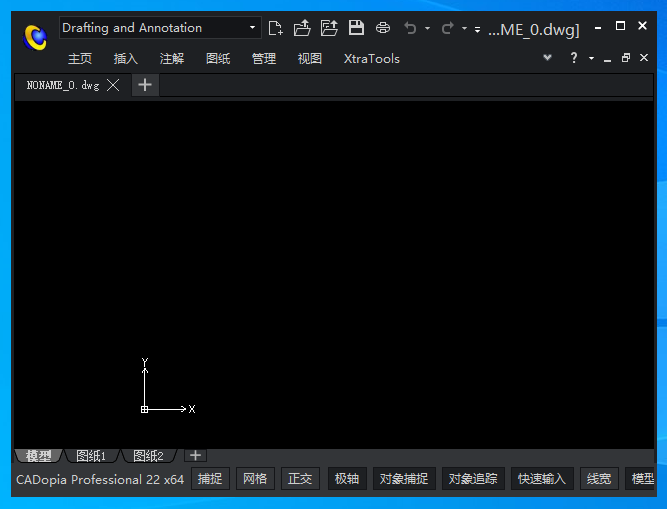Click the Open file icon

pyautogui.click(x=302, y=28)
